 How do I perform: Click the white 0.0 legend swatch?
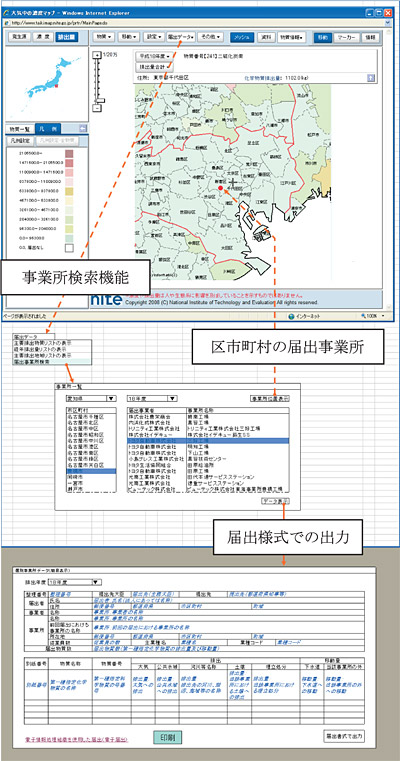pos(69,248)
